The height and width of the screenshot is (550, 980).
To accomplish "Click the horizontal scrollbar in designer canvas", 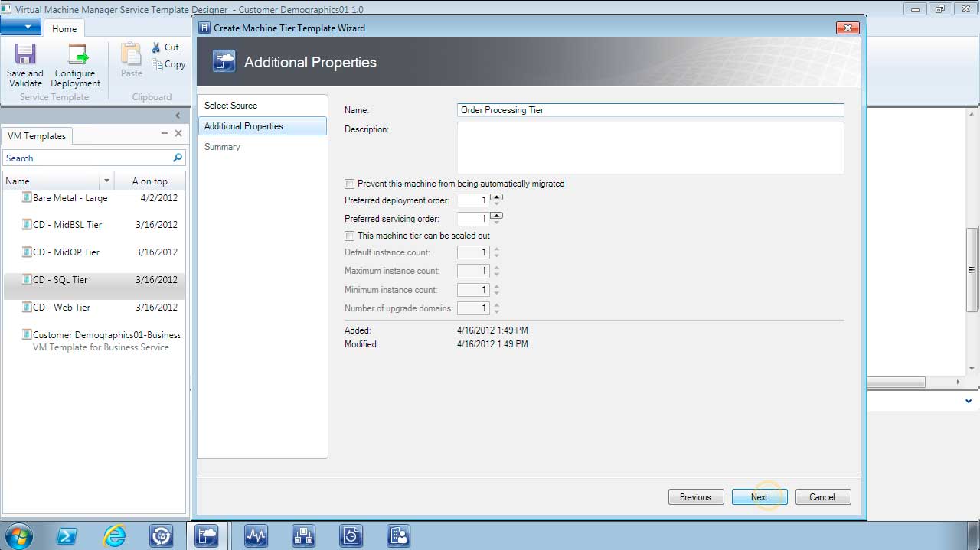I will 897,382.
